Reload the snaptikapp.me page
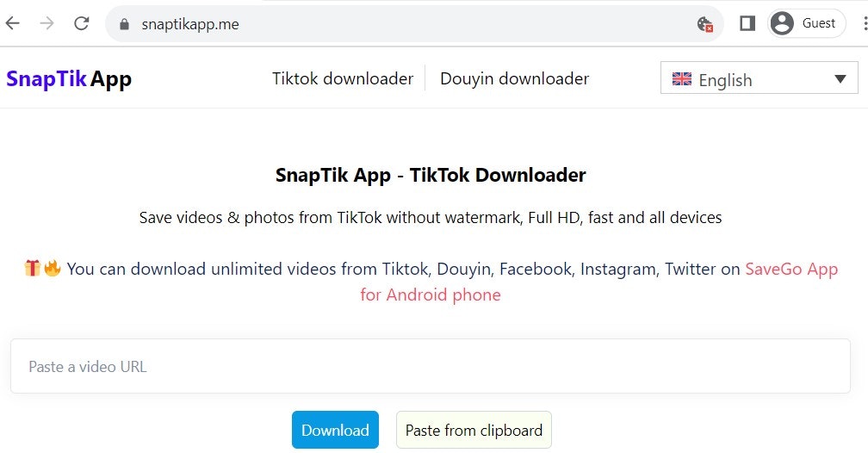 click(x=82, y=24)
